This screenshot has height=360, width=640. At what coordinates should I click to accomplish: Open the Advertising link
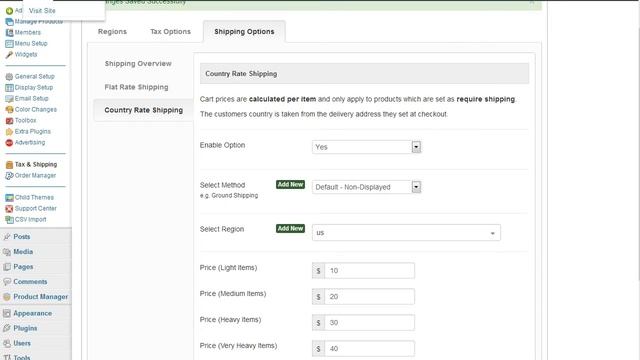[30, 143]
